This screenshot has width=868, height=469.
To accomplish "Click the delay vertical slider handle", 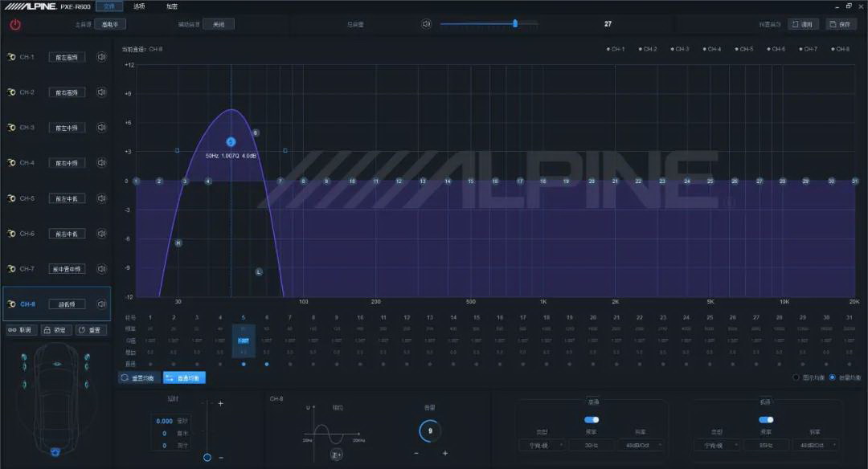I will click(207, 458).
